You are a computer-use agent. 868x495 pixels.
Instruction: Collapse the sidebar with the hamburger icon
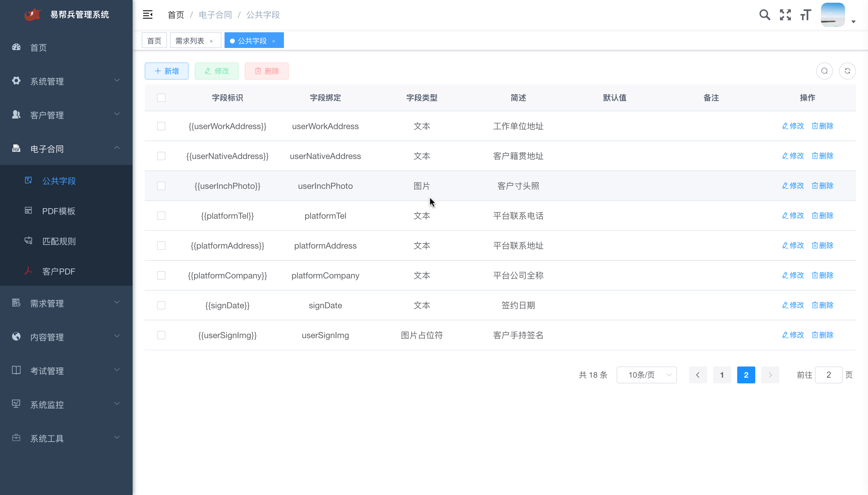147,14
